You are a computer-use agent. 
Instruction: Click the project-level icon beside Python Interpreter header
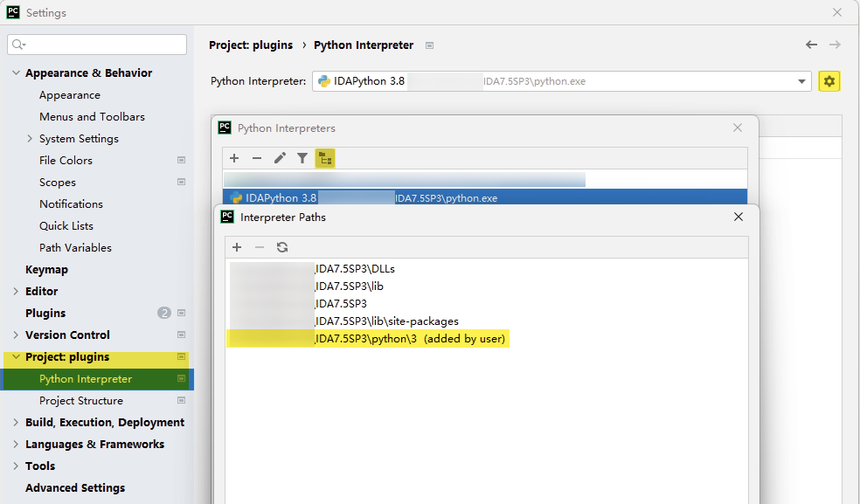pos(429,45)
